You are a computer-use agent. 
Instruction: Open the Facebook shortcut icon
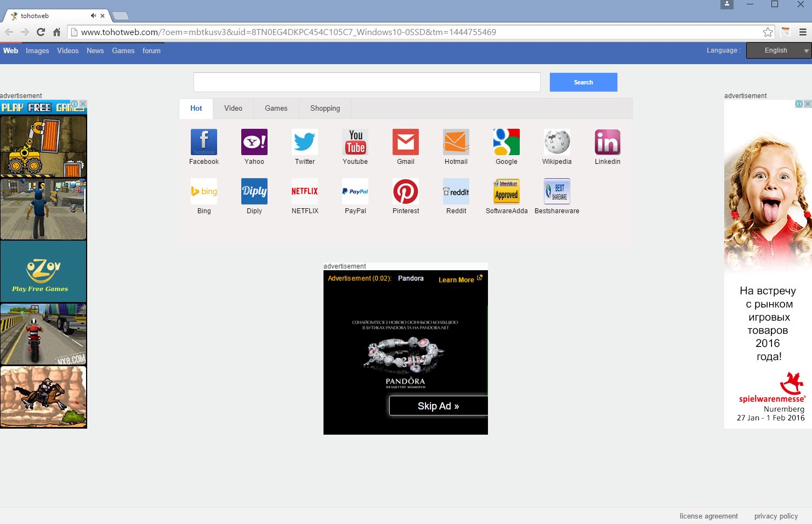203,142
